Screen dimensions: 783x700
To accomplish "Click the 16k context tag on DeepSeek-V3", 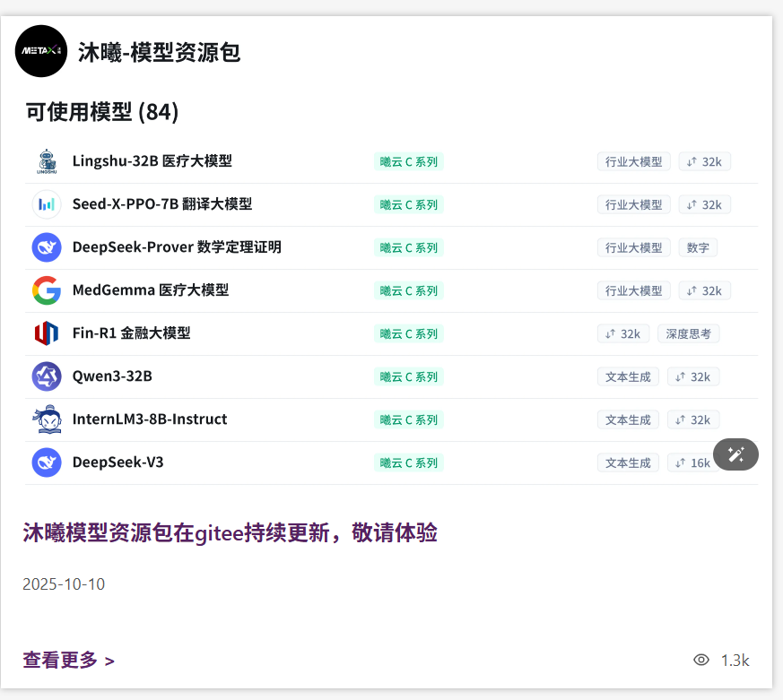I will click(x=692, y=463).
